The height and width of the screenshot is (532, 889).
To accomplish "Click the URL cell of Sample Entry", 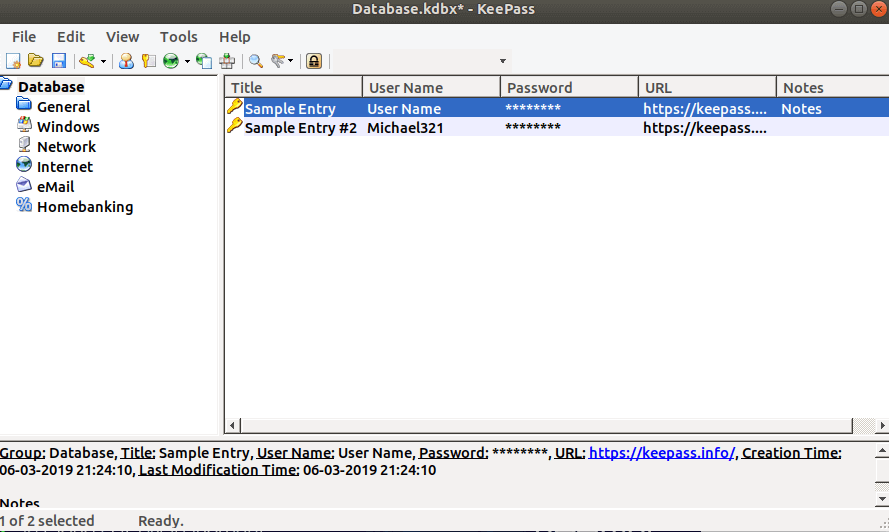I will tap(705, 108).
